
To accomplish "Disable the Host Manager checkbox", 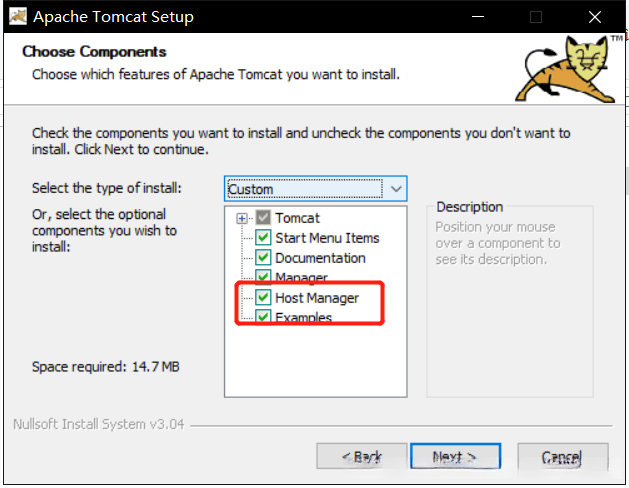I will click(263, 297).
